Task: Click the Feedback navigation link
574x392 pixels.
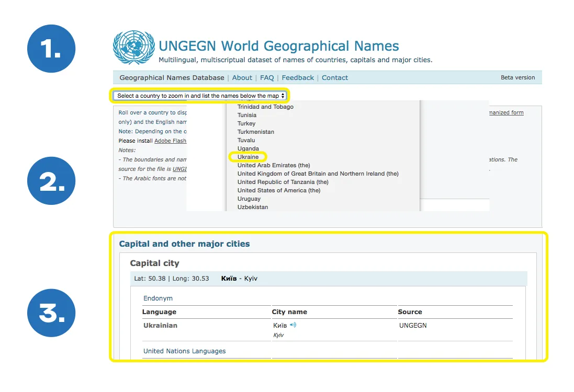Action: (298, 78)
